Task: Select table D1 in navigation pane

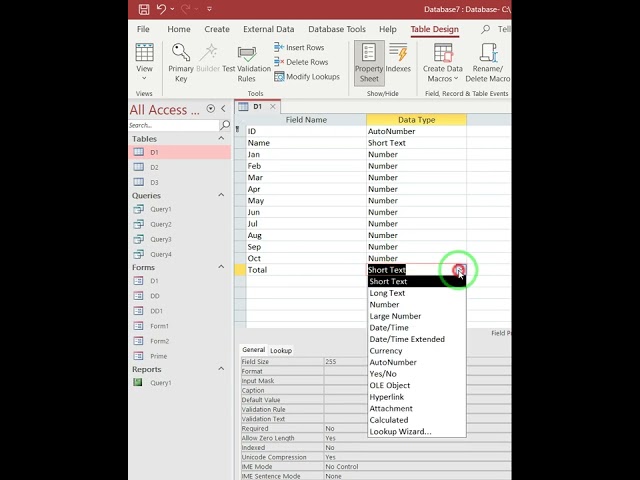Action: (180, 152)
